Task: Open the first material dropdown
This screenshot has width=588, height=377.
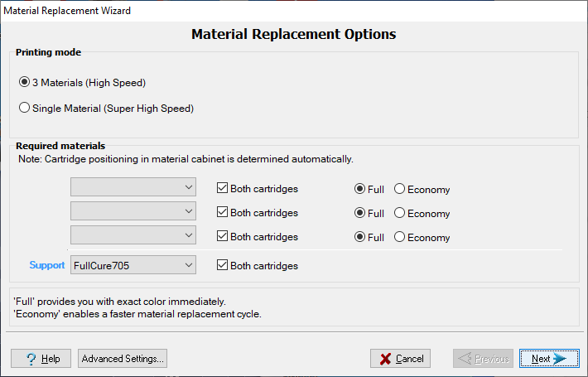Action: pos(133,188)
